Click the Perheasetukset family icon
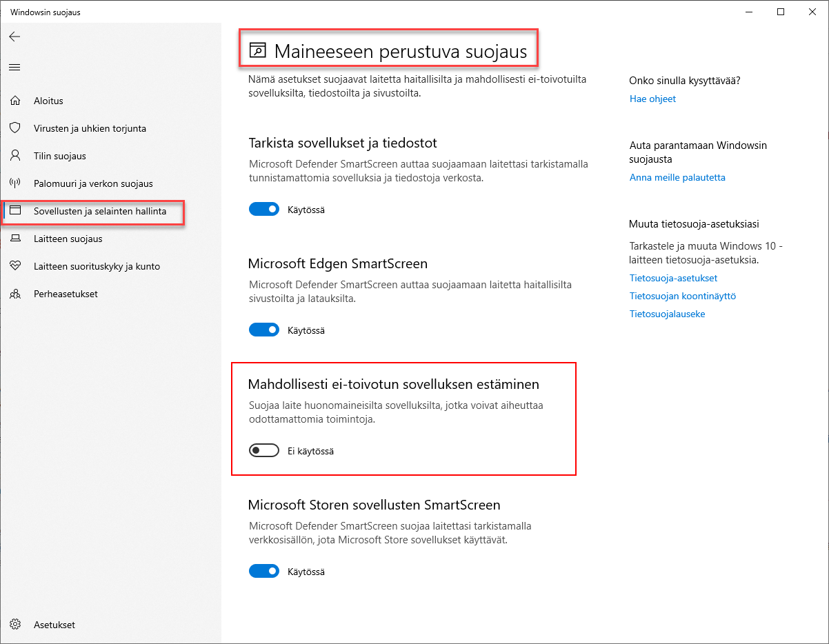This screenshot has width=829, height=644. click(x=15, y=294)
